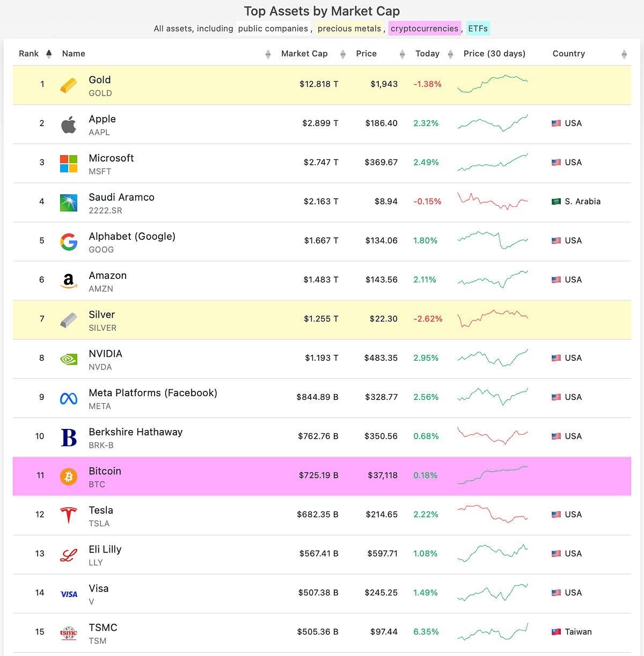The image size is (644, 656).
Task: Click the Meta infinity logo icon
Action: click(69, 398)
